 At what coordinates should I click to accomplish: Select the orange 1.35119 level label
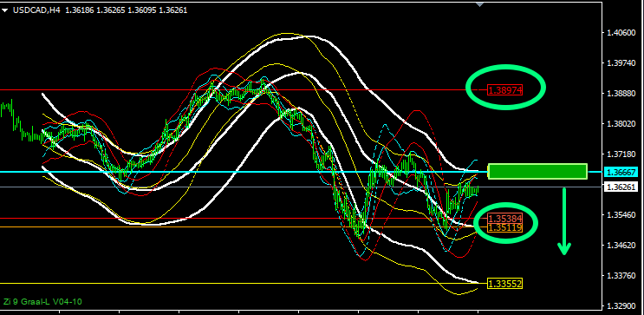504,227
